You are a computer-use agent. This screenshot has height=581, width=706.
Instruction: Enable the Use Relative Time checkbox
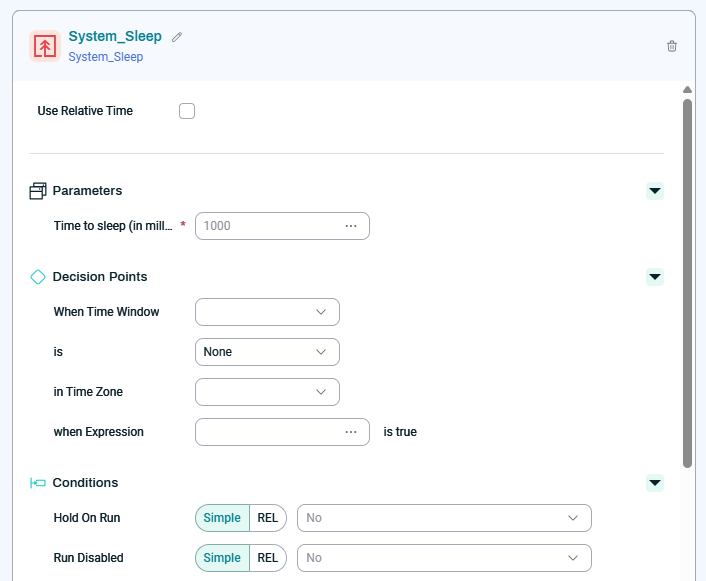click(x=187, y=111)
